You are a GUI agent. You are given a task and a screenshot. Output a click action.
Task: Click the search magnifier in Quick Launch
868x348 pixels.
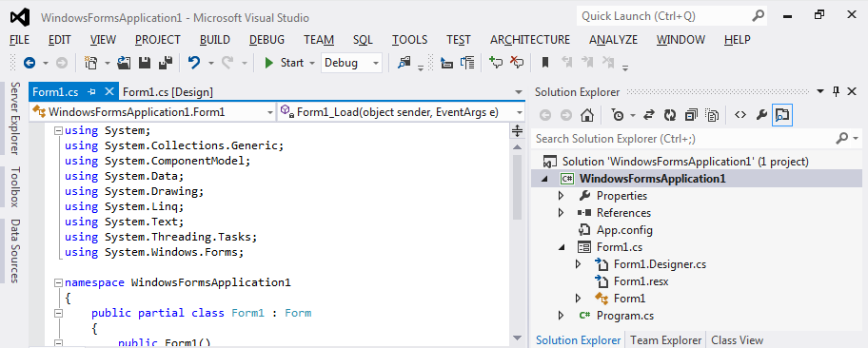pyautogui.click(x=759, y=16)
